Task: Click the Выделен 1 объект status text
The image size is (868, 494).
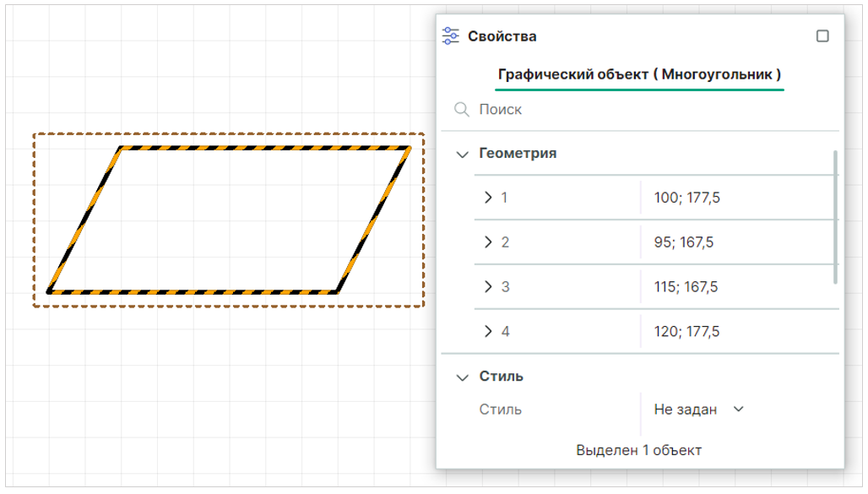Action: pyautogui.click(x=638, y=450)
